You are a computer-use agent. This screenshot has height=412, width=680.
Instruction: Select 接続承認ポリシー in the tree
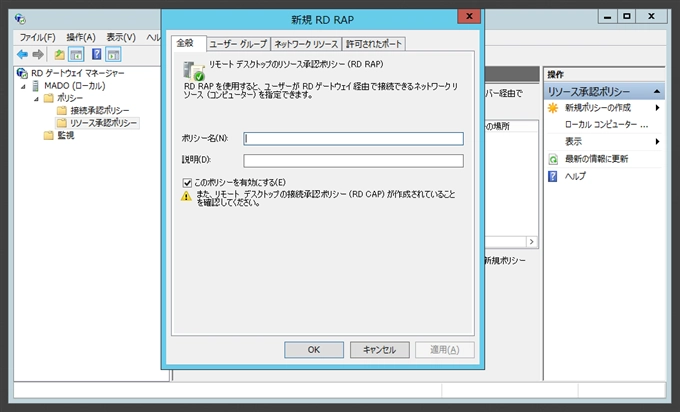[100, 110]
